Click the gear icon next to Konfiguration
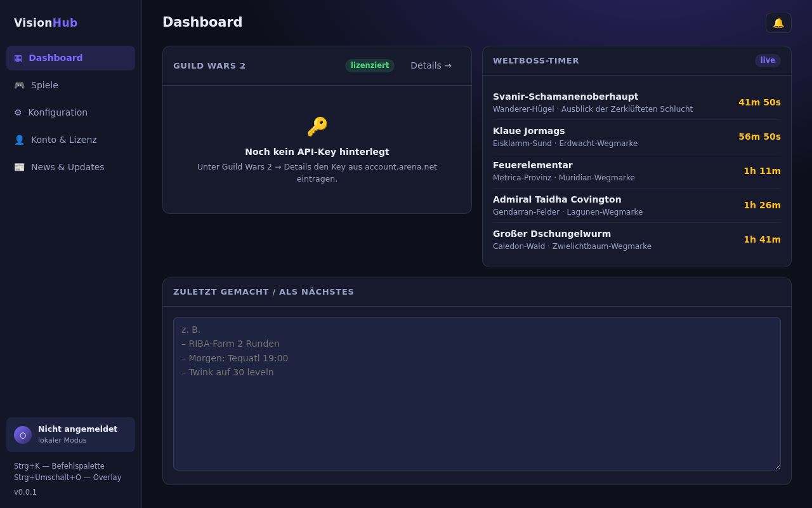The height and width of the screenshot is (508, 812). tap(18, 112)
